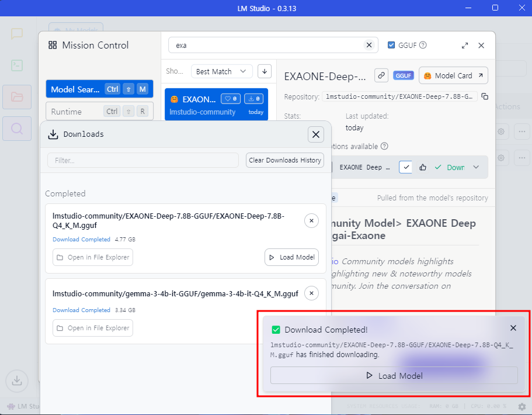Click EXAONE Download Completed status text
532x415 pixels.
click(81, 240)
